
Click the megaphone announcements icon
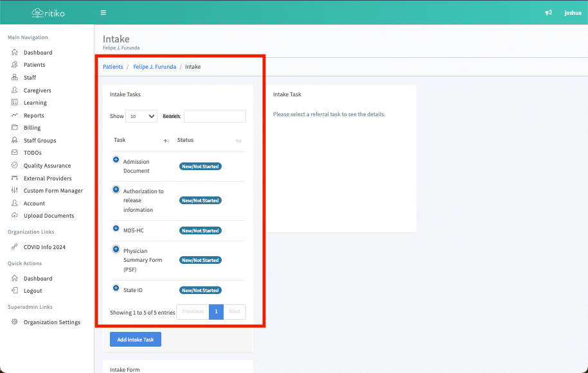pos(548,13)
